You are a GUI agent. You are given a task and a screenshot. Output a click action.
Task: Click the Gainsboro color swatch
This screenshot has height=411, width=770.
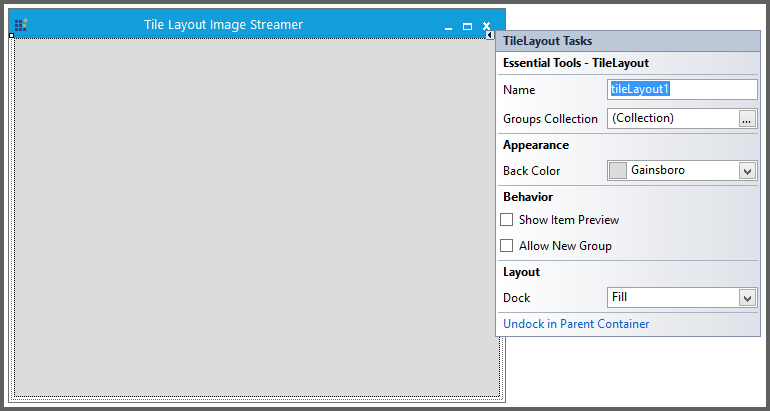[618, 171]
